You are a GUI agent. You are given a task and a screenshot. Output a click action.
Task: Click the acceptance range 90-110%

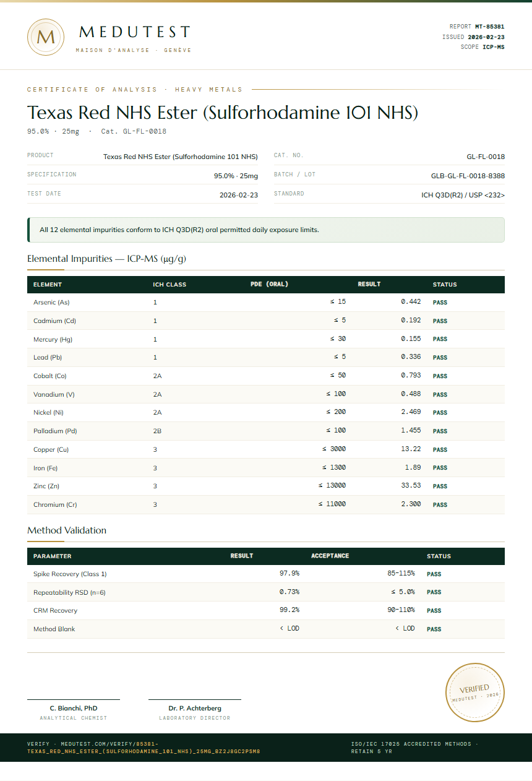[401, 610]
